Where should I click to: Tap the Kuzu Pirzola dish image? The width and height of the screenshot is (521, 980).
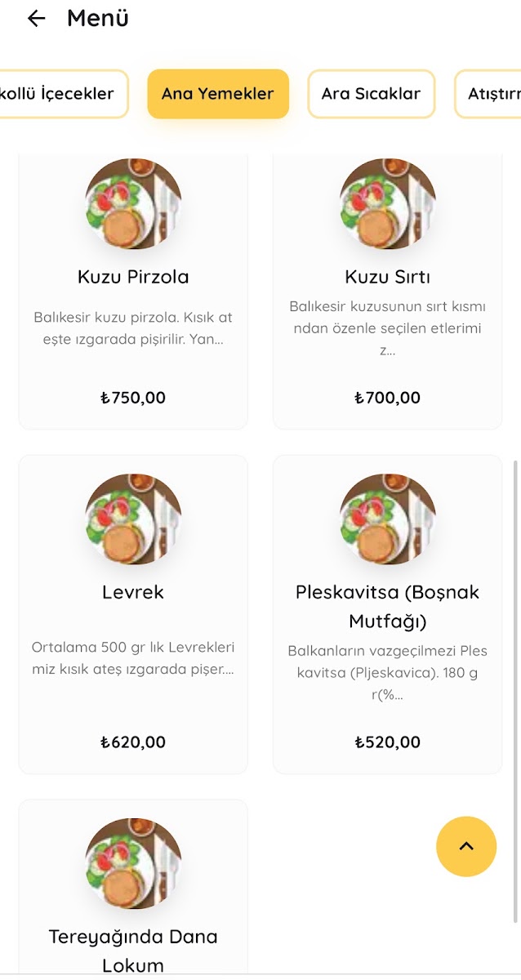point(133,203)
